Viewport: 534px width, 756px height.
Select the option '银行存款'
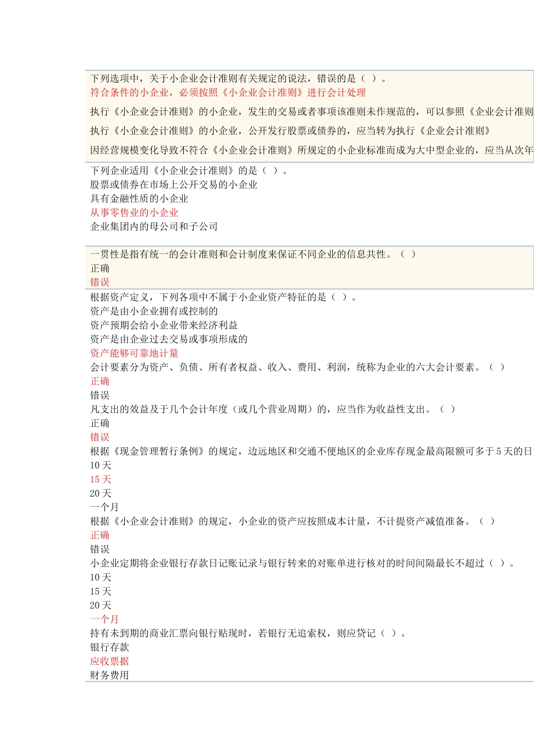(110, 647)
